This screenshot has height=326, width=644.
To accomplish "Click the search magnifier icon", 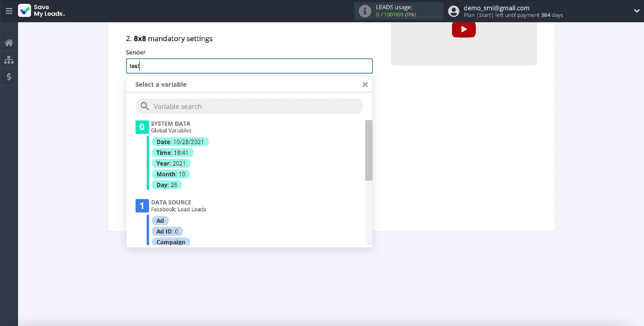I will 145,106.
